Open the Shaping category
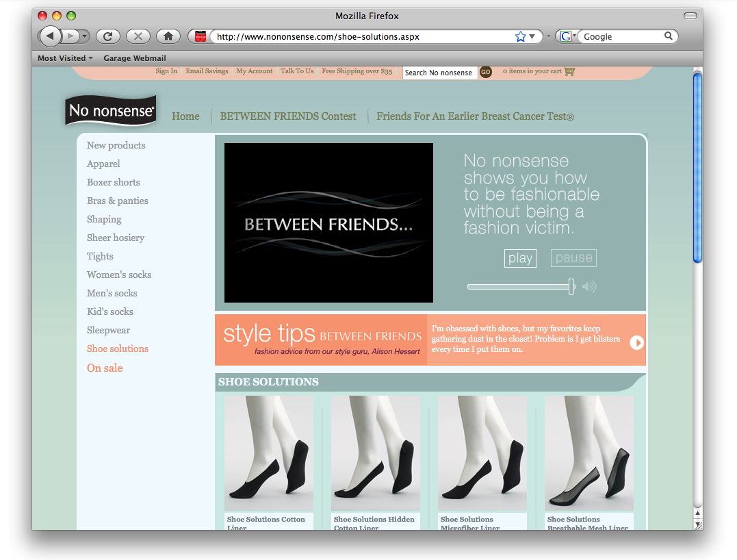Screen dimensions: 737x560 tap(104, 219)
